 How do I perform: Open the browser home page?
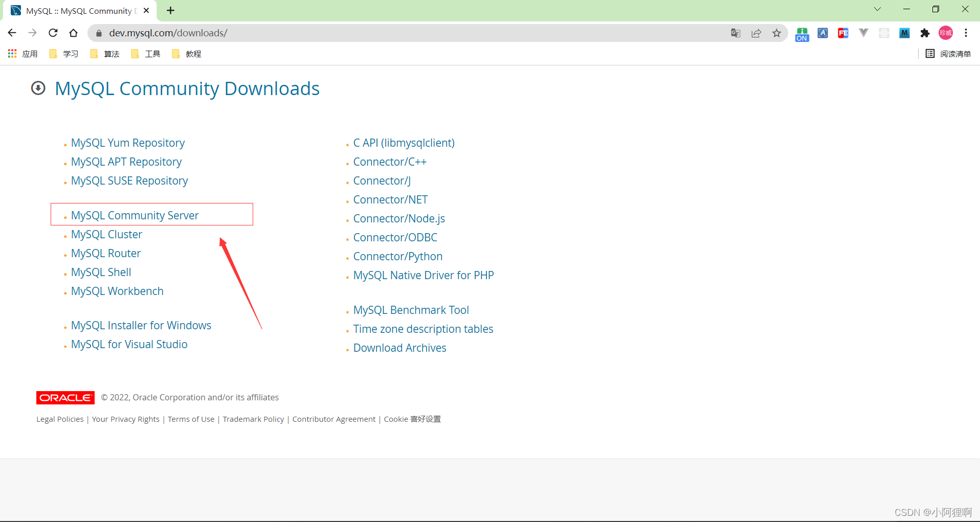click(x=74, y=33)
